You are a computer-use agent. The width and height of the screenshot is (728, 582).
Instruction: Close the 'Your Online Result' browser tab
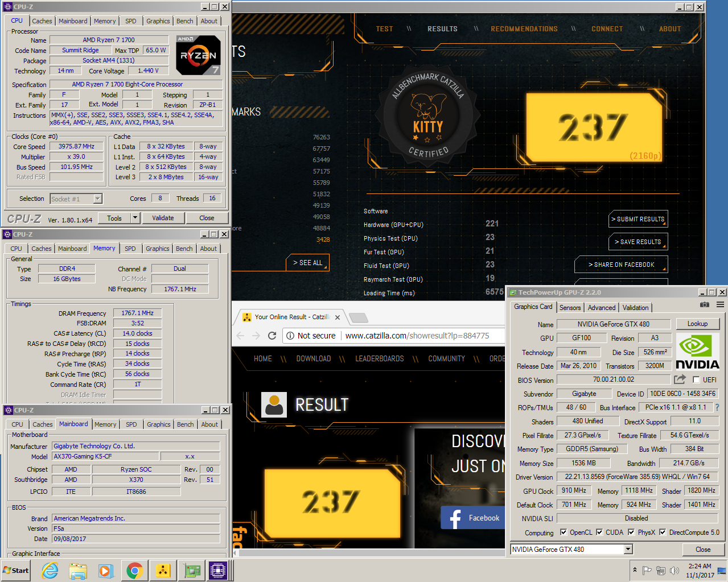tap(338, 317)
